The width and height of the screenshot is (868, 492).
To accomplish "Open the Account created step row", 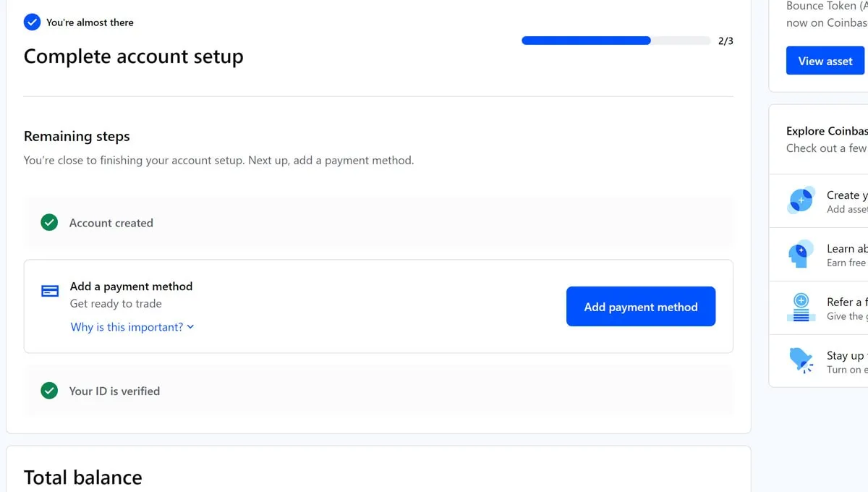I will tap(378, 223).
